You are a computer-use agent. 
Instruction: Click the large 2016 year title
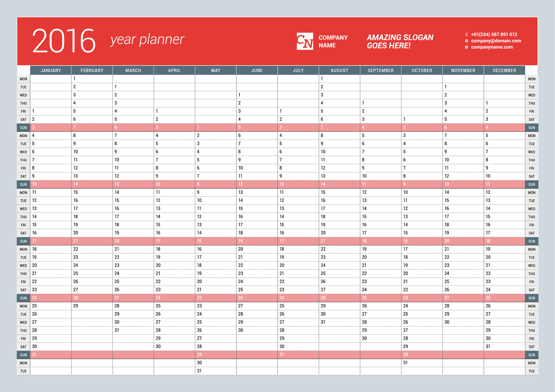[x=64, y=40]
